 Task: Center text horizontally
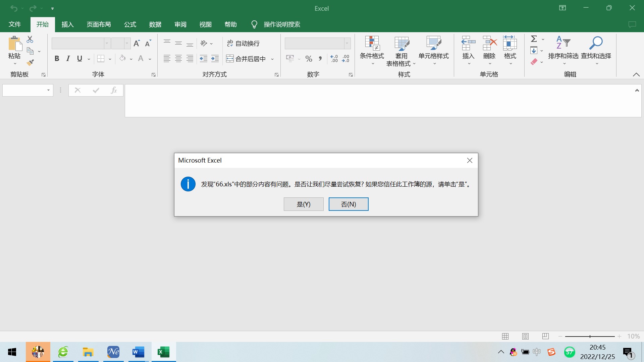(178, 59)
